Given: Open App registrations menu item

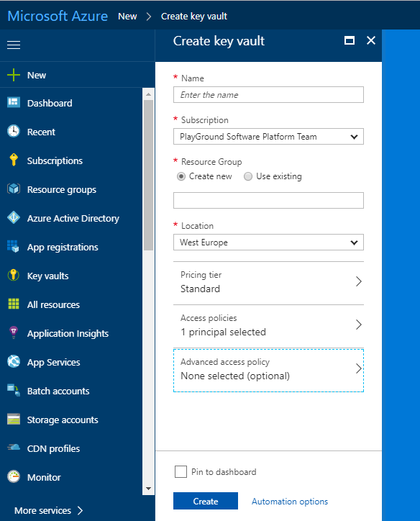Looking at the screenshot, I should pyautogui.click(x=63, y=248).
